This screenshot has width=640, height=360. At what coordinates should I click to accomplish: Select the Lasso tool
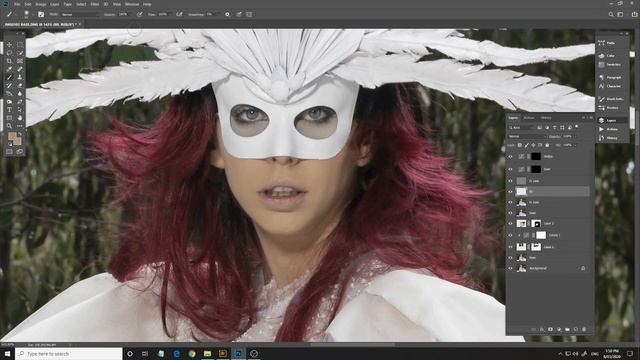click(x=9, y=53)
